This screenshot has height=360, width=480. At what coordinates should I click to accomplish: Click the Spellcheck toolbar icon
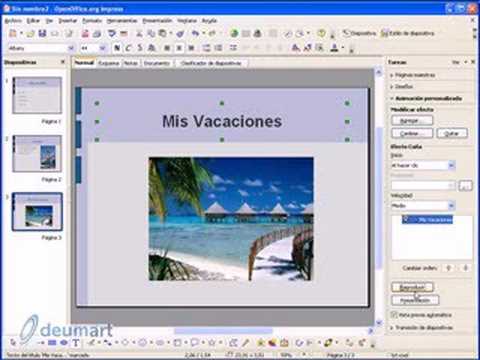click(x=112, y=33)
